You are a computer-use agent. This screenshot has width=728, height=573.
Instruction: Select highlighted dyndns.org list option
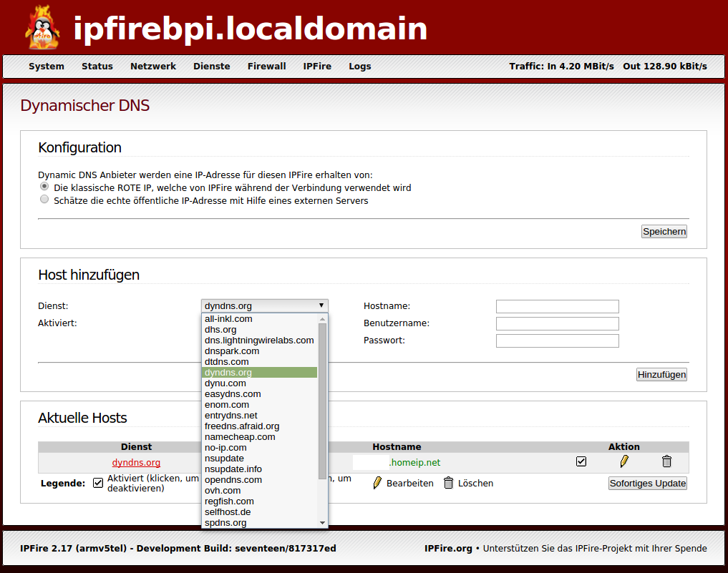(260, 372)
